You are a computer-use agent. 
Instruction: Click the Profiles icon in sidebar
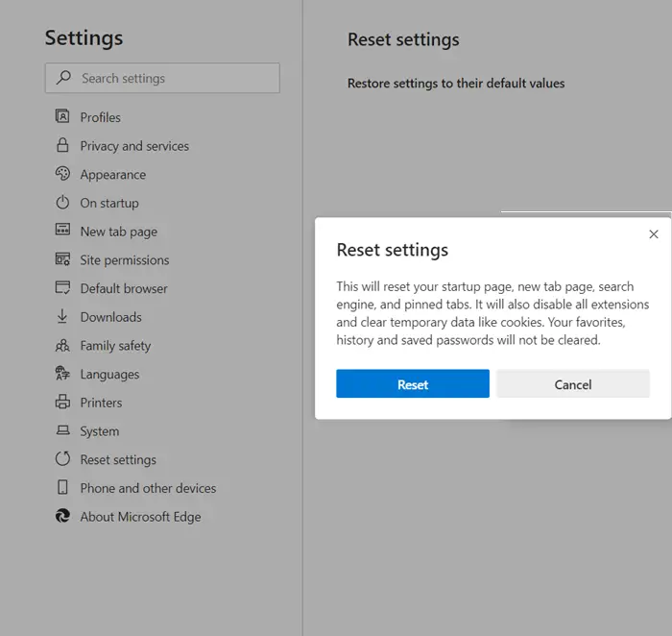pos(62,117)
